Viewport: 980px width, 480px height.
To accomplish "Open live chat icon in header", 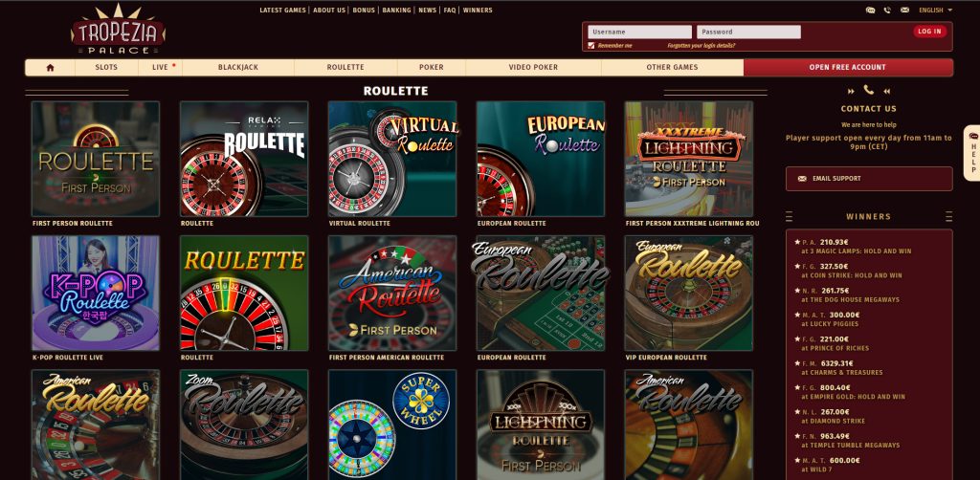I will click(870, 10).
